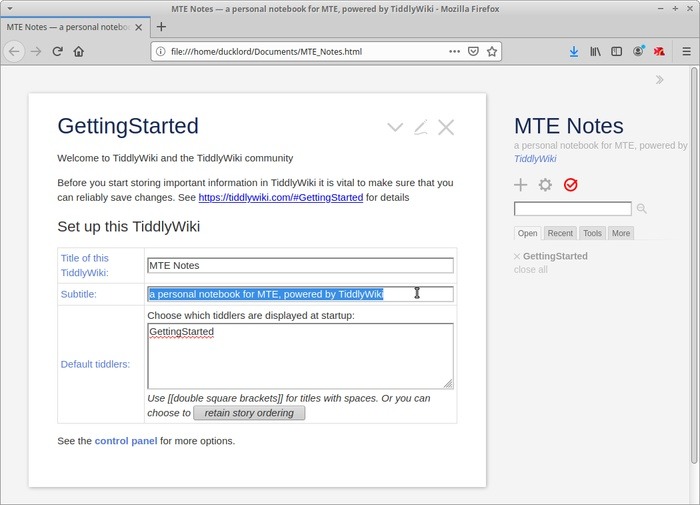Click the vertical page scrollbar
The height and width of the screenshot is (505, 700).
pyautogui.click(x=694, y=266)
